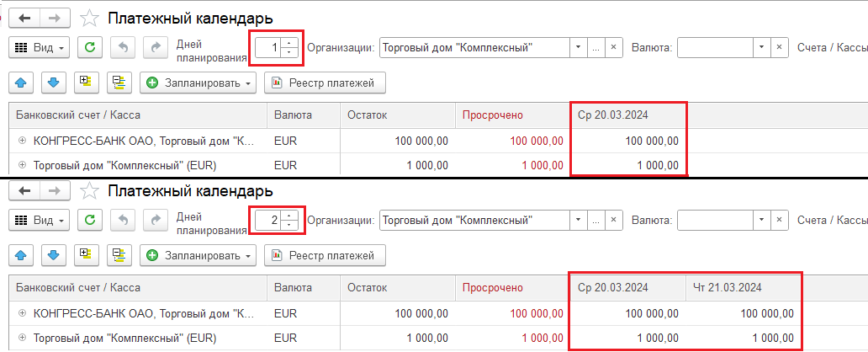Expand the КОНГРЕСС-БАНК ОАО row in the upper table
This screenshot has height=352, width=868.
point(22,141)
